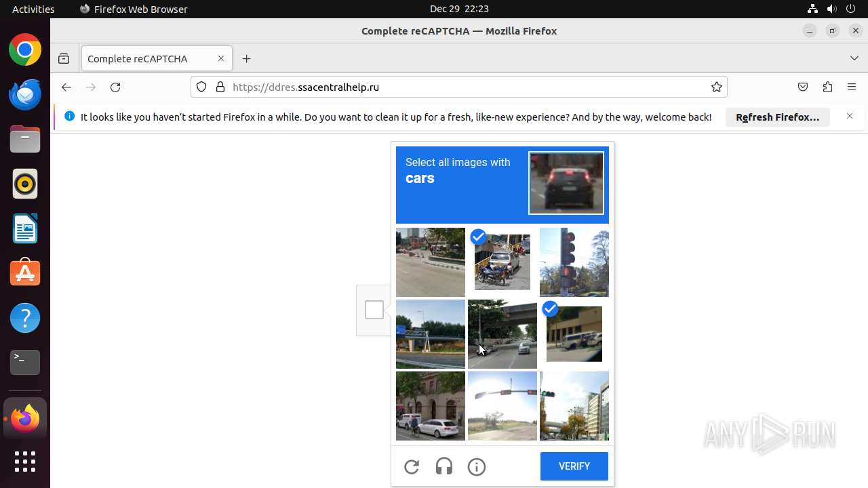Bookmark this page with star icon
Image resolution: width=868 pixels, height=488 pixels.
tap(716, 87)
